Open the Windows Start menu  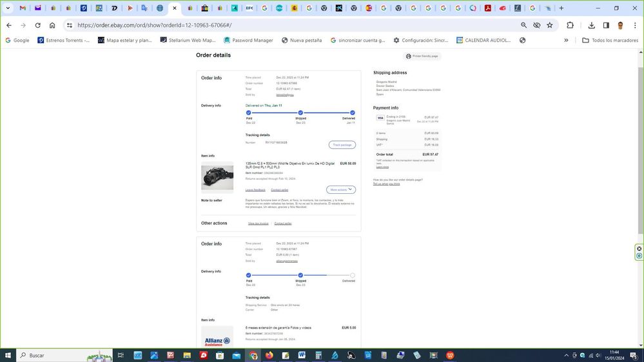click(x=8, y=355)
